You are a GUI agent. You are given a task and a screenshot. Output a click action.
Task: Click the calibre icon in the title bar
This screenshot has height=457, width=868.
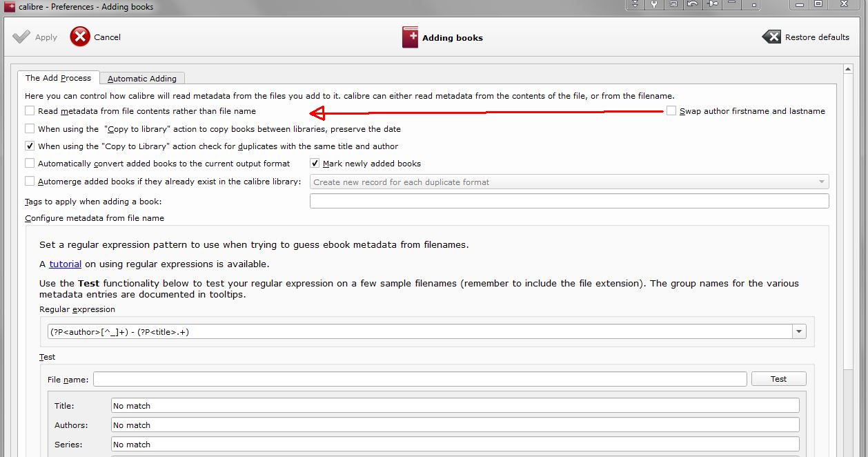point(10,6)
